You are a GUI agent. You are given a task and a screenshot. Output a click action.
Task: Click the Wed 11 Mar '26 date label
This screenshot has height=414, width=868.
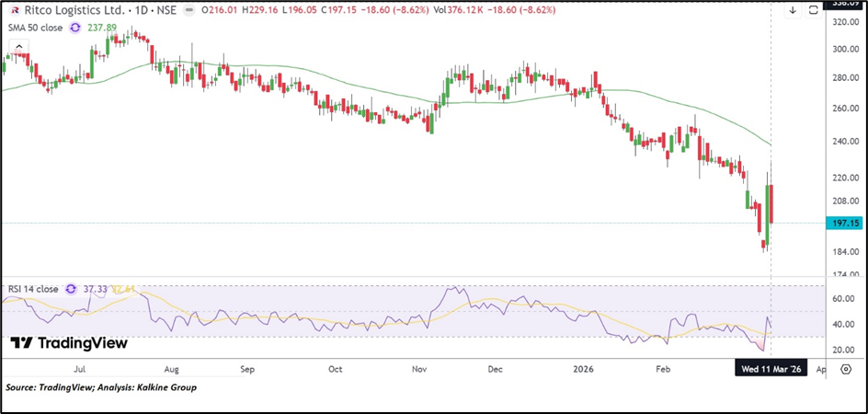click(x=771, y=368)
